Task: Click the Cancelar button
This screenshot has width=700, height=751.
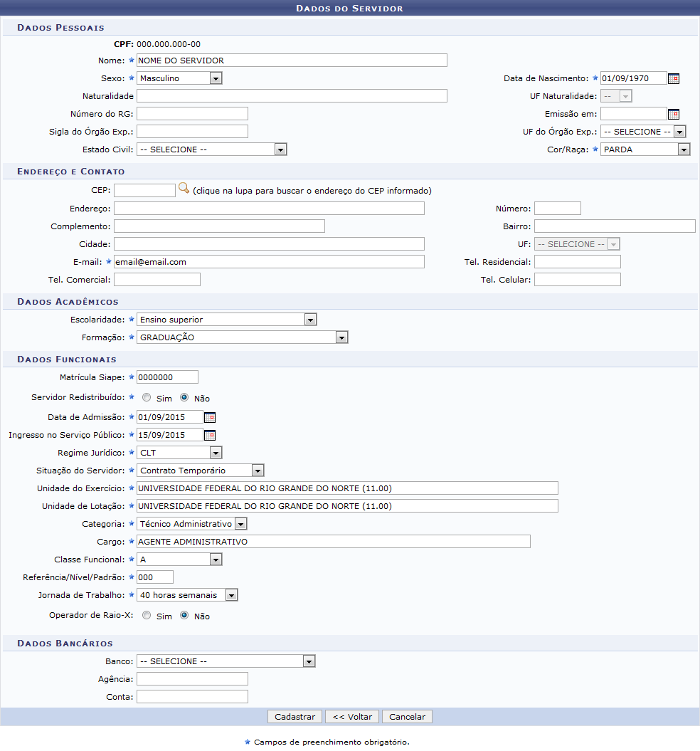Action: point(407,717)
